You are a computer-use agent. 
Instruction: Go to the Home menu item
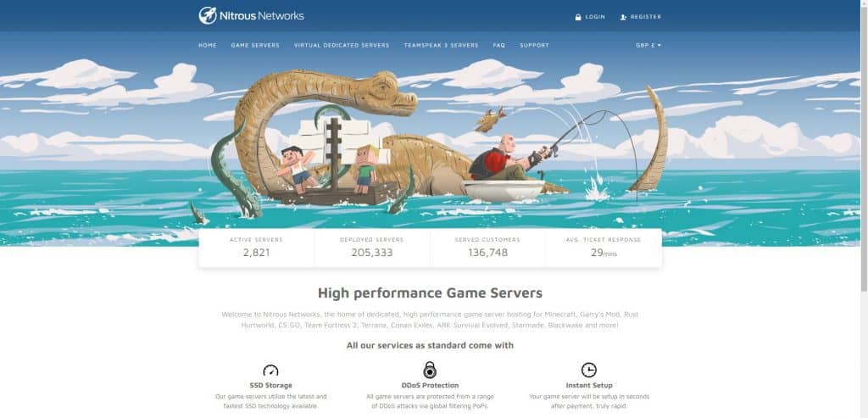208,46
